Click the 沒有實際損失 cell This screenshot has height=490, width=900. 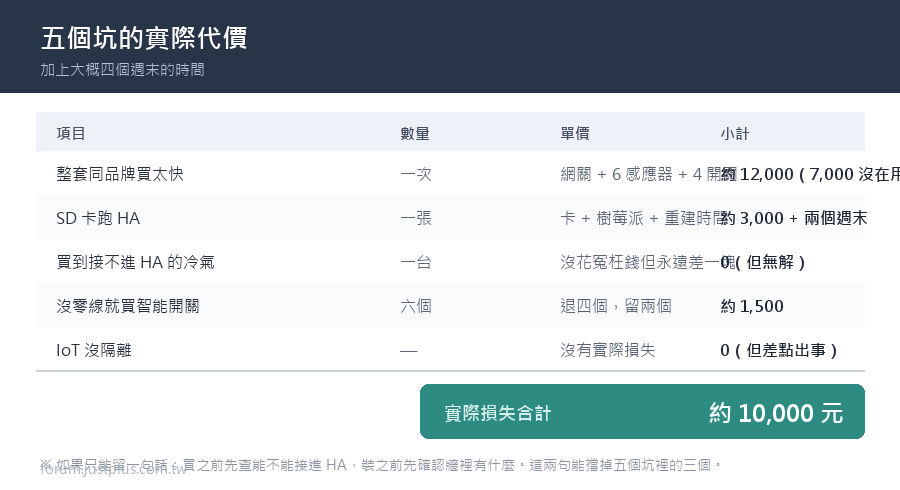608,350
